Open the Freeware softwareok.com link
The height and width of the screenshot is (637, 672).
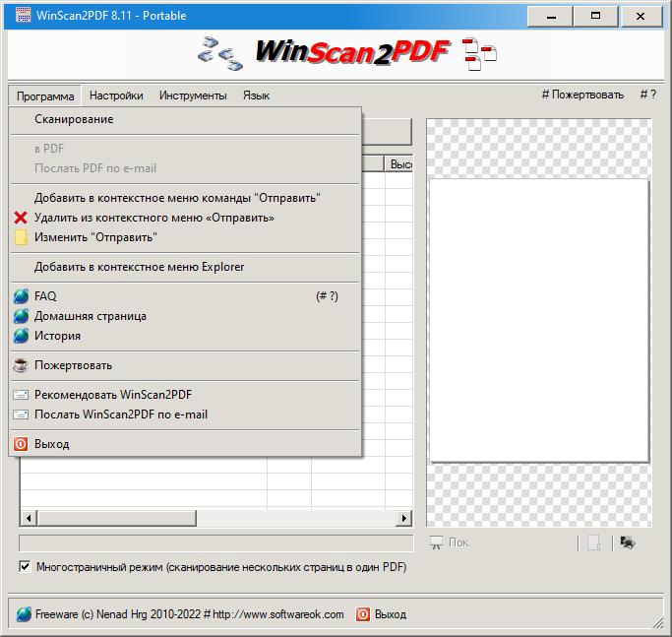[x=190, y=614]
